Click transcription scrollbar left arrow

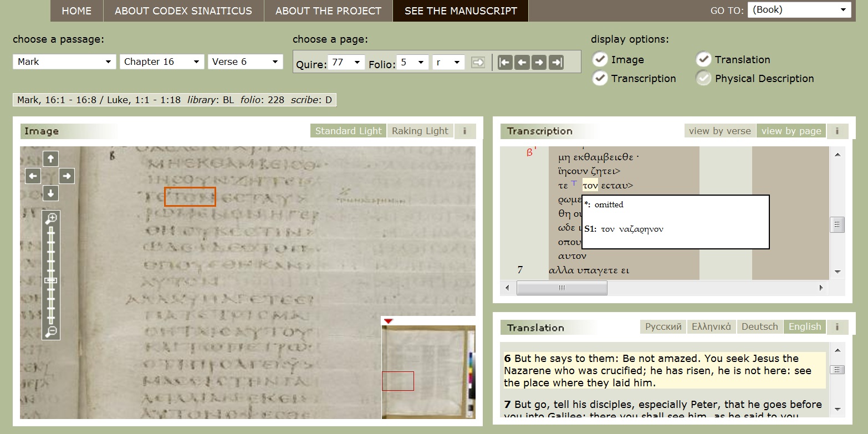(507, 288)
